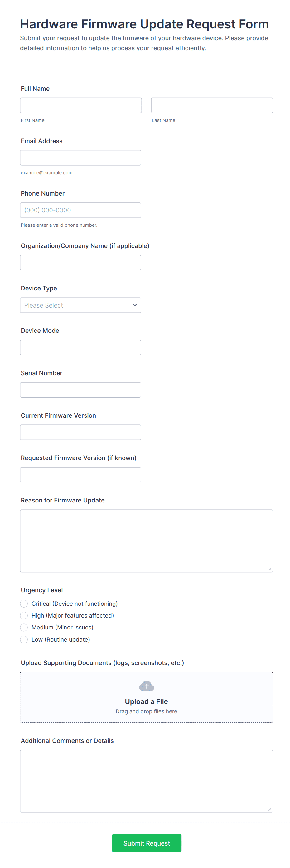
Task: Select the Organization/Company Name field
Action: (80, 263)
